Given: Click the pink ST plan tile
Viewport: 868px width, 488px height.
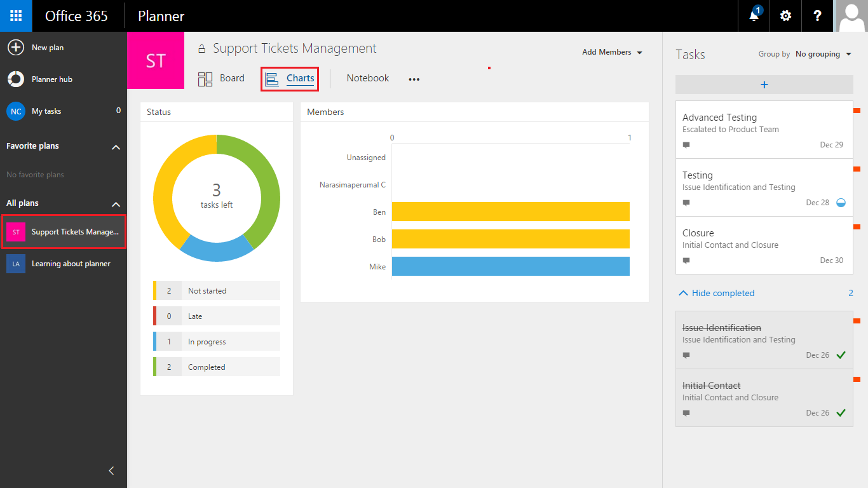Looking at the screenshot, I should tap(156, 60).
